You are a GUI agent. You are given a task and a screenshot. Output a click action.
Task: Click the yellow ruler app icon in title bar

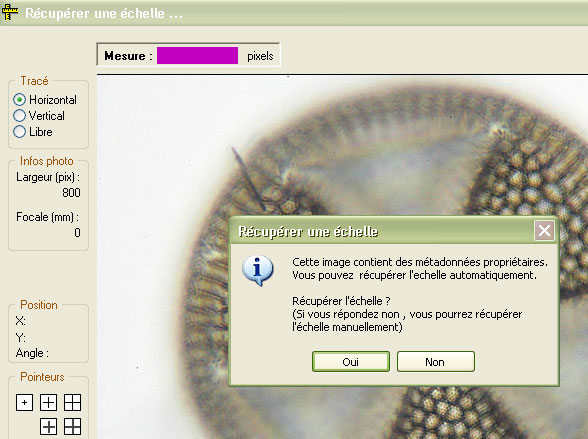pos(10,12)
